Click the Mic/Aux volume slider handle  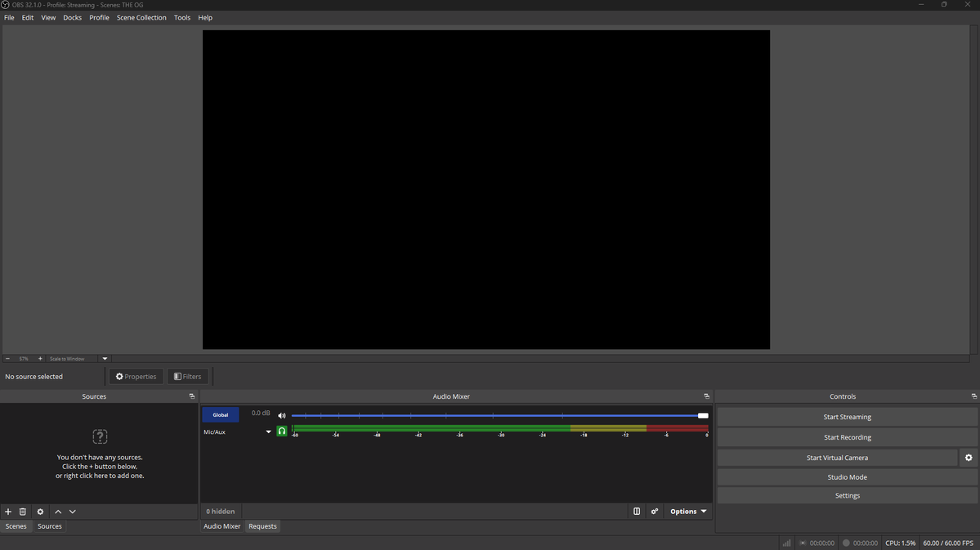[703, 416]
